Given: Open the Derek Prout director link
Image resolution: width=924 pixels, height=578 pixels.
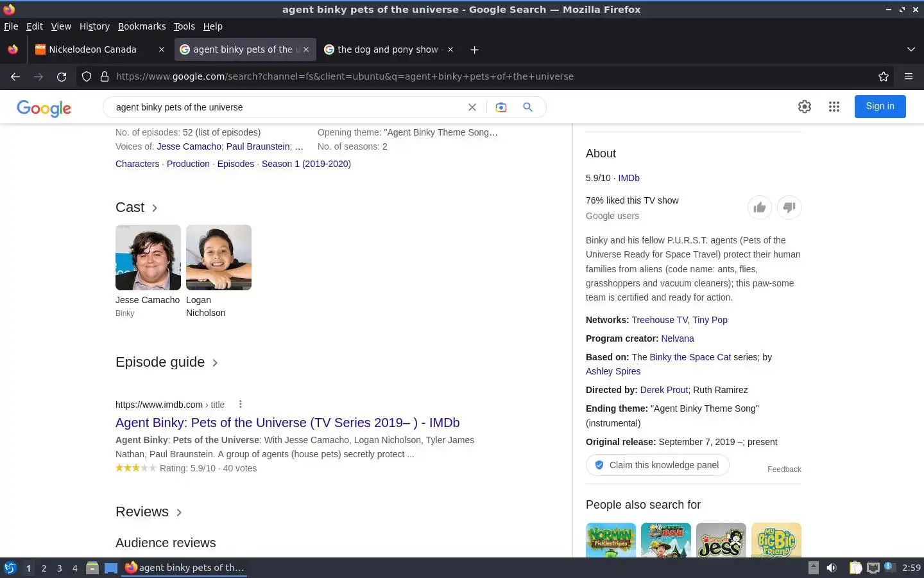Looking at the screenshot, I should [664, 390].
